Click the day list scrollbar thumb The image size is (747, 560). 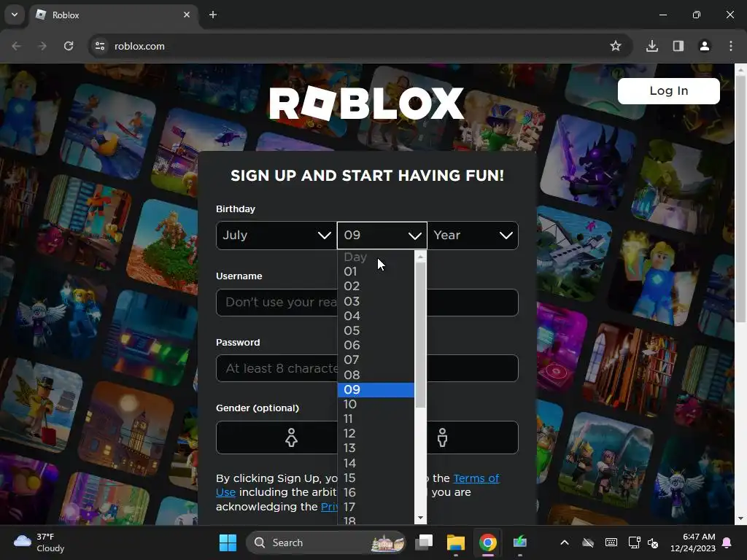click(x=420, y=335)
